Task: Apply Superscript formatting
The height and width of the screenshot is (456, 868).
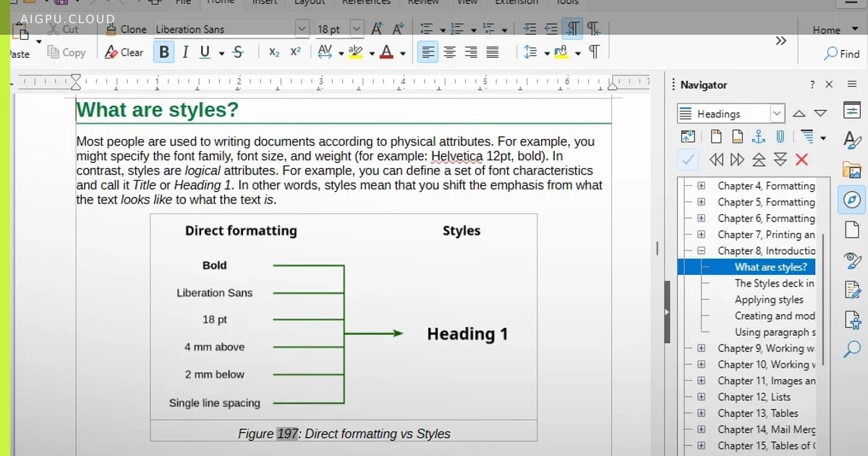Action: tap(295, 52)
